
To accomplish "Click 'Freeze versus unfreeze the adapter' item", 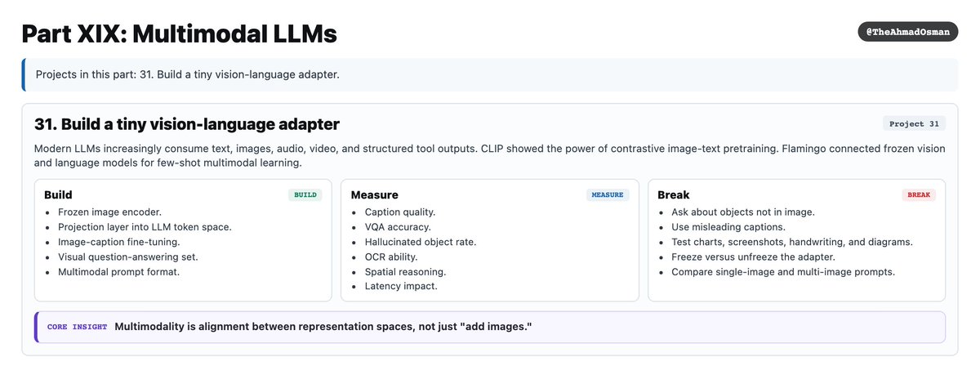I will (753, 257).
